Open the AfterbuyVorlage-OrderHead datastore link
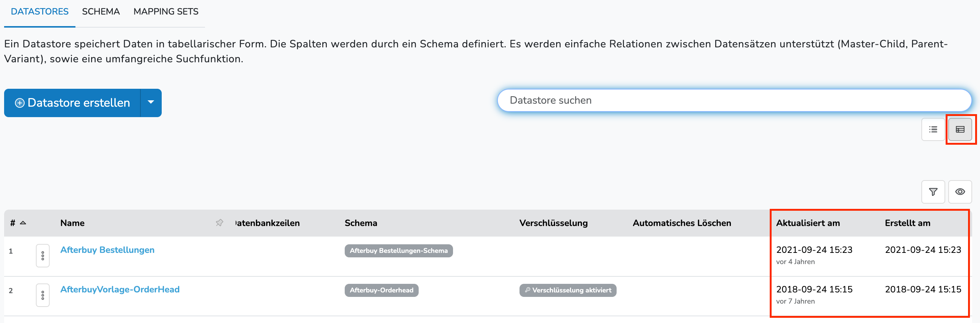980x323 pixels. point(120,289)
